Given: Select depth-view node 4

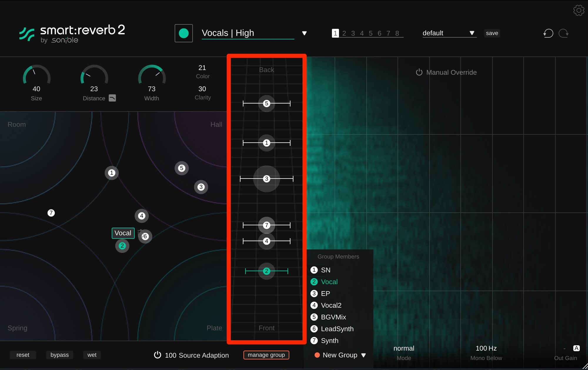Looking at the screenshot, I should (x=267, y=241).
